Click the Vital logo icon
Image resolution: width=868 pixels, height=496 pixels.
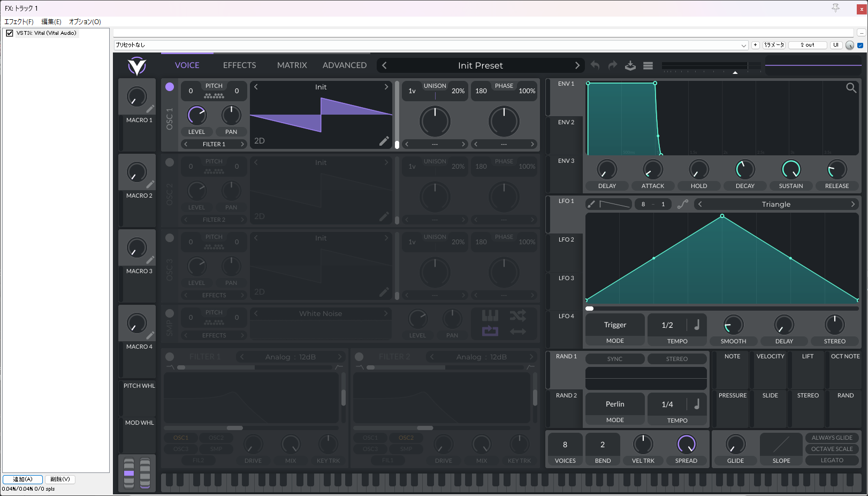point(137,66)
